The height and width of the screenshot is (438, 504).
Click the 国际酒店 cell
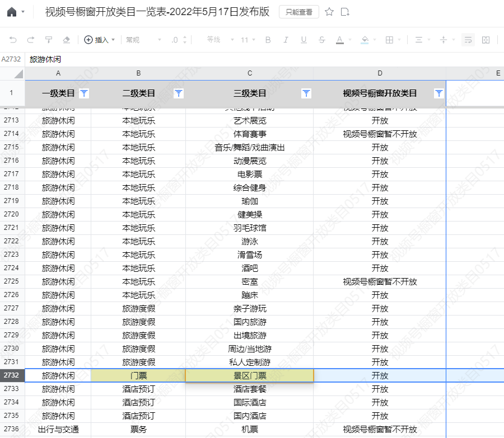[250, 403]
